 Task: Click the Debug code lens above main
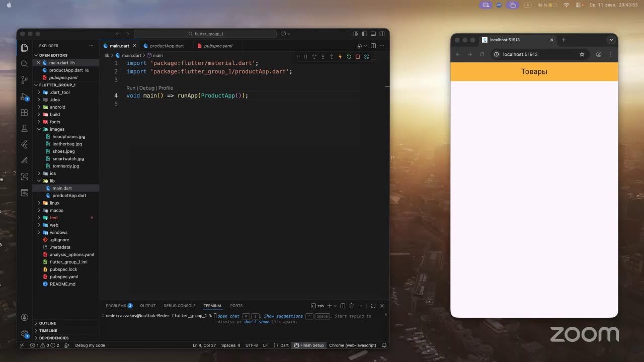(147, 88)
